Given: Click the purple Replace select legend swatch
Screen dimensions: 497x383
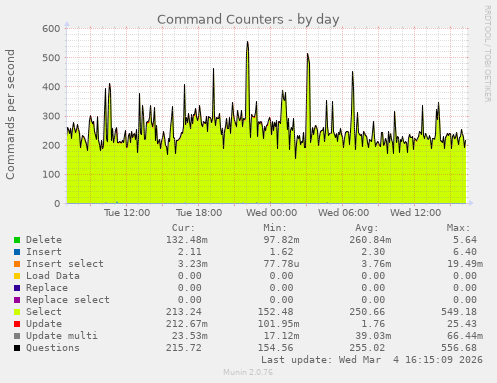Looking at the screenshot, I should pos(17,300).
